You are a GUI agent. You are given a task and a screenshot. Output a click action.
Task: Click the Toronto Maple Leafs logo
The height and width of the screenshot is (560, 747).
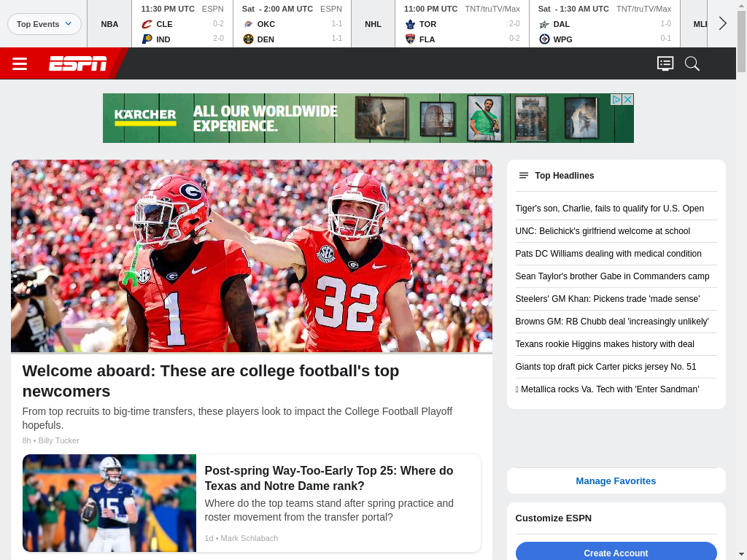(x=410, y=24)
